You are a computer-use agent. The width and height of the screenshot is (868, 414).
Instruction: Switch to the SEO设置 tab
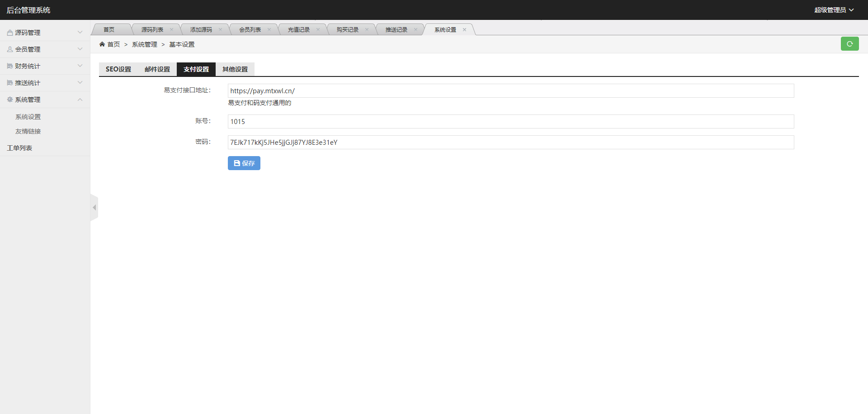coord(118,69)
